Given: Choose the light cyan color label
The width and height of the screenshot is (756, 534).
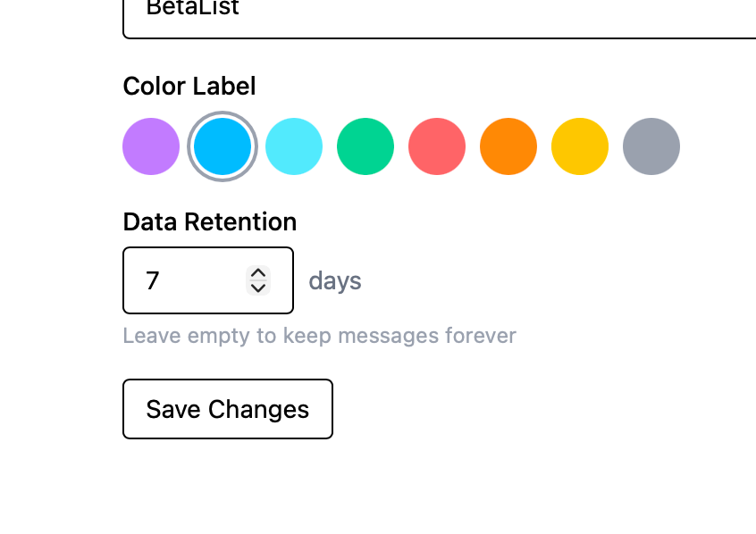Looking at the screenshot, I should coord(294,146).
